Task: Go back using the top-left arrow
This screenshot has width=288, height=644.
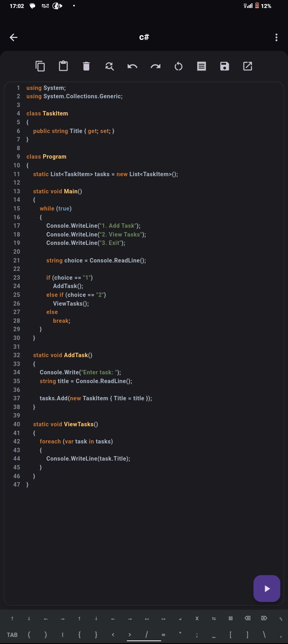Action: click(14, 38)
